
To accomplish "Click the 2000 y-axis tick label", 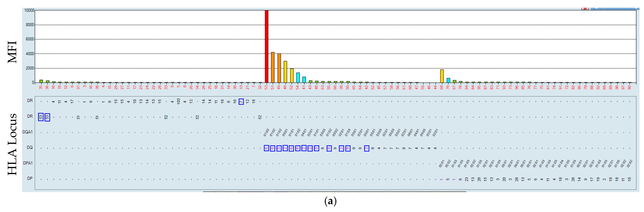I will [x=30, y=68].
